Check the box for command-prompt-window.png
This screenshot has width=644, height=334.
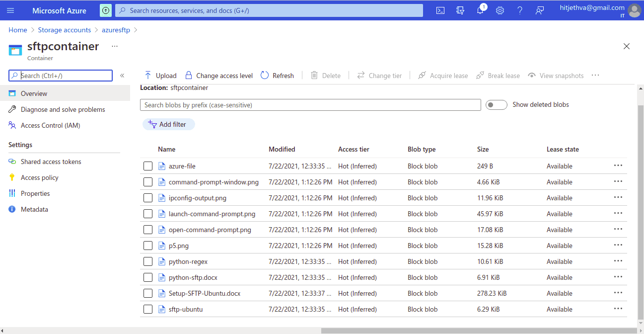(148, 182)
